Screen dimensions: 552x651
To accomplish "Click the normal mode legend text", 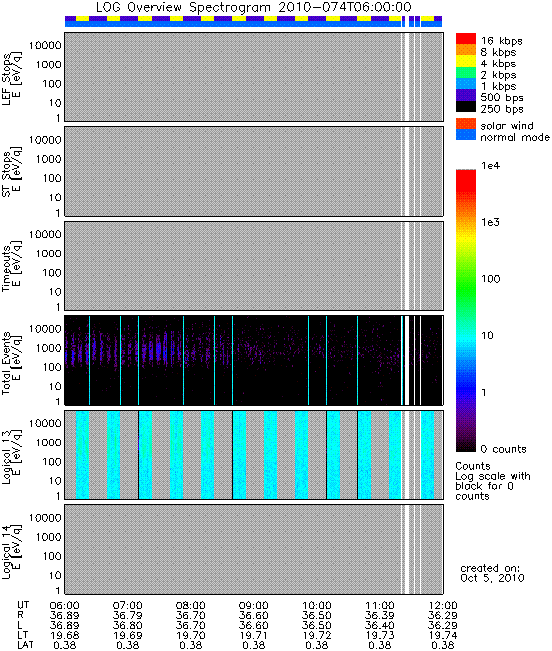I will [x=515, y=137].
